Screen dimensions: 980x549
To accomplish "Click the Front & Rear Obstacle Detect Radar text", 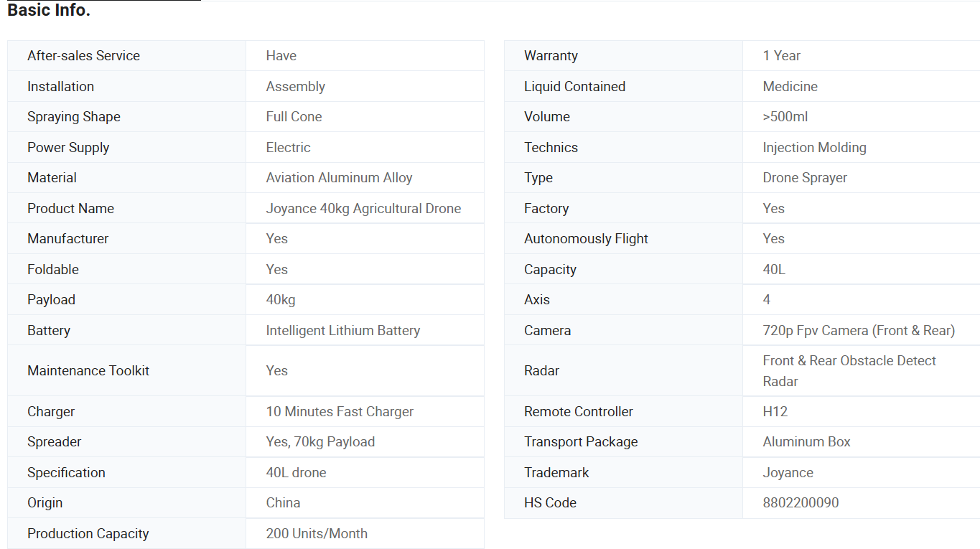I will click(849, 370).
